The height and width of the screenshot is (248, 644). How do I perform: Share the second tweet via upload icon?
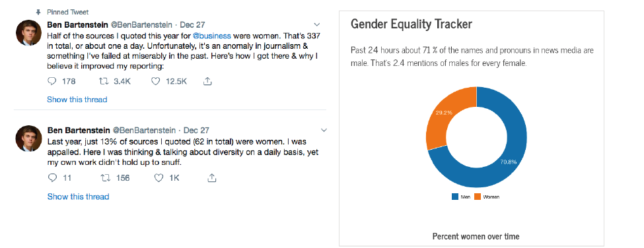coord(211,178)
